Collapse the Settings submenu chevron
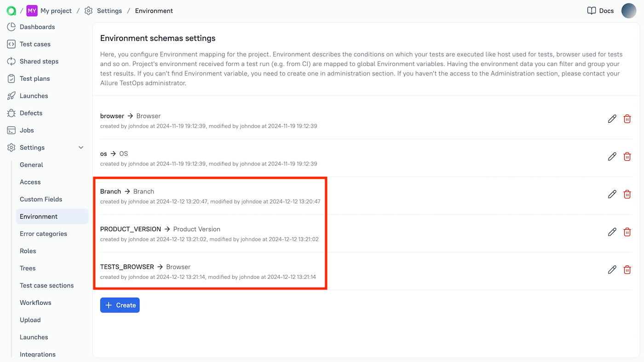 coord(81,147)
